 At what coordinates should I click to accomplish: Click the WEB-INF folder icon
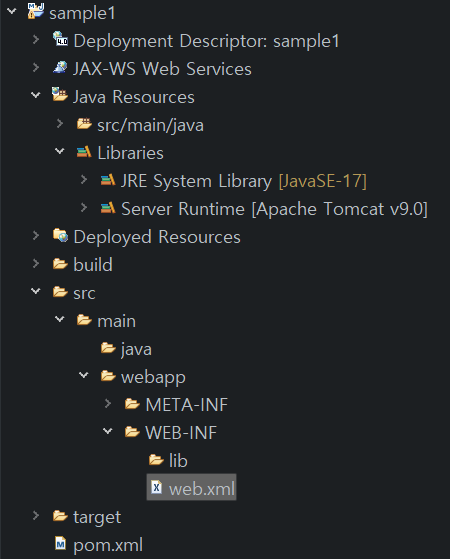point(132,432)
